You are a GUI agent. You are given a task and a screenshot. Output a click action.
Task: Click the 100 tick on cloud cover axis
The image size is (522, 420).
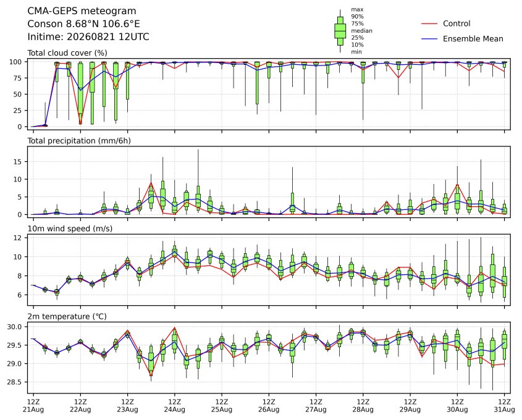tap(15, 62)
